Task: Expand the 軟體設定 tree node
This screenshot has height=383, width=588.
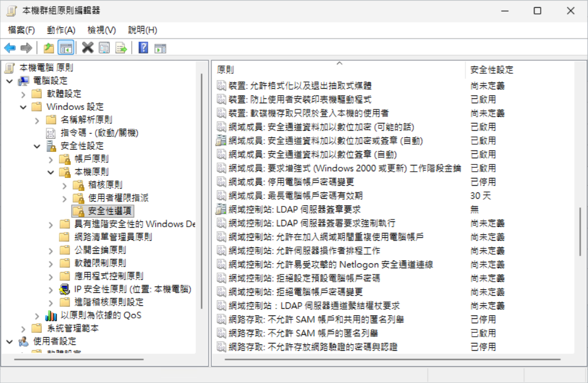Action: pyautogui.click(x=23, y=94)
